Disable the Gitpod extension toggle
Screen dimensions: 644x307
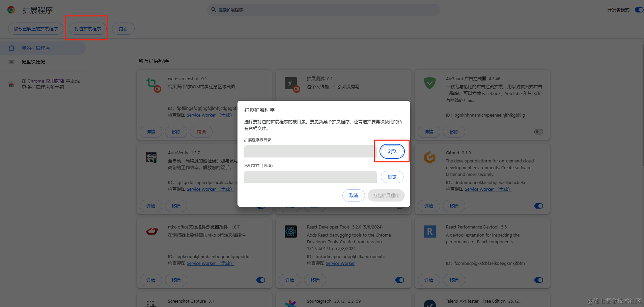[x=539, y=206]
